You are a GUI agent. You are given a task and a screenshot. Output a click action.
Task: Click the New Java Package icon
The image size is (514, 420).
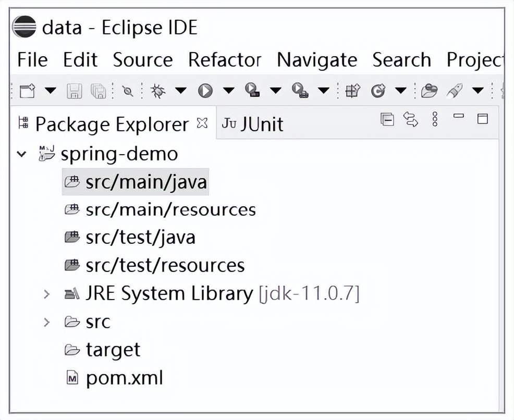pyautogui.click(x=353, y=91)
